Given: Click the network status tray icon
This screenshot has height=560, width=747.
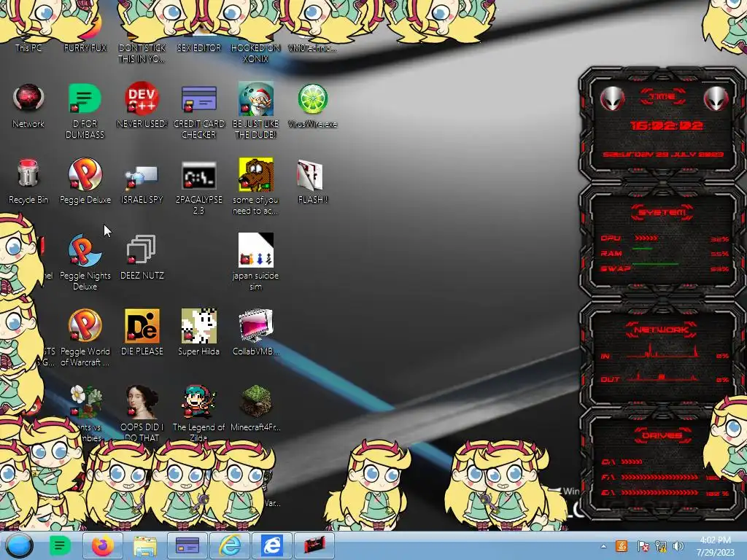Looking at the screenshot, I should (x=661, y=546).
